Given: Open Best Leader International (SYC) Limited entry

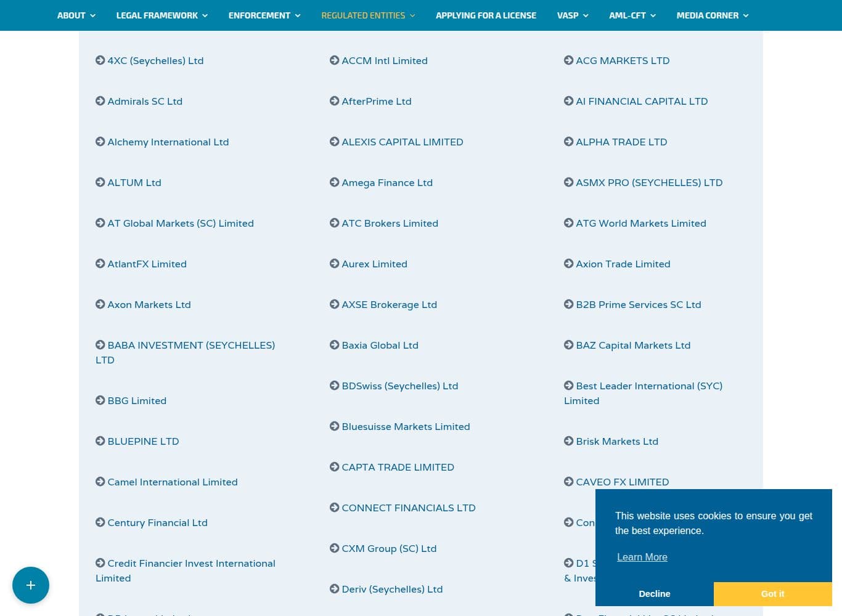Looking at the screenshot, I should click(x=643, y=393).
